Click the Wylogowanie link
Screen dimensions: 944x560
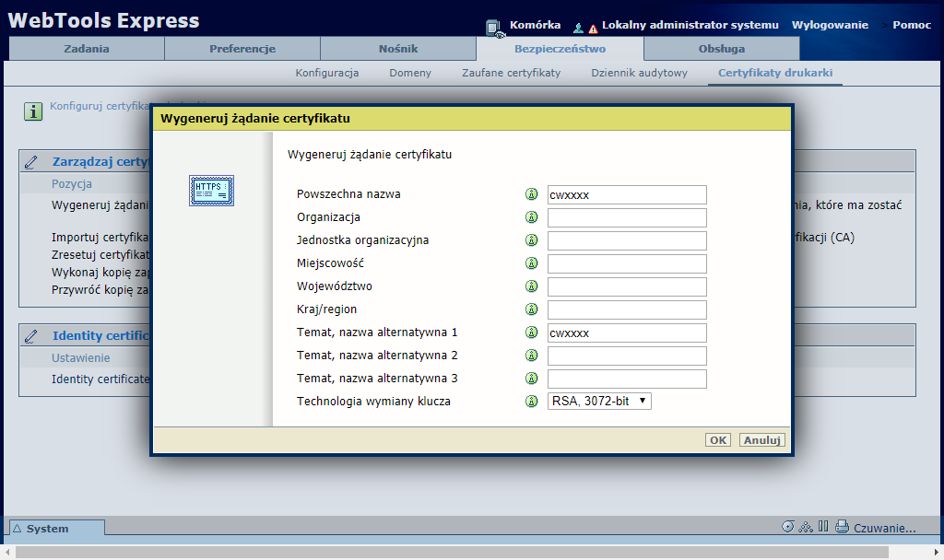830,25
